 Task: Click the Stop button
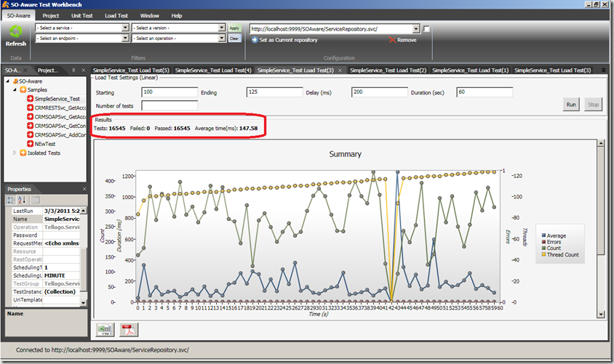(x=593, y=105)
